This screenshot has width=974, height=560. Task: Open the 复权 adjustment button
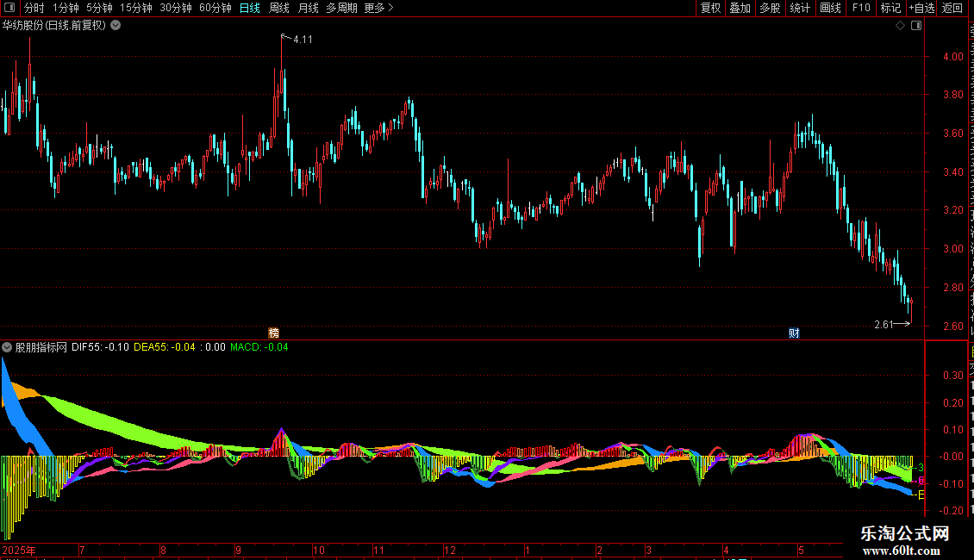coord(710,8)
